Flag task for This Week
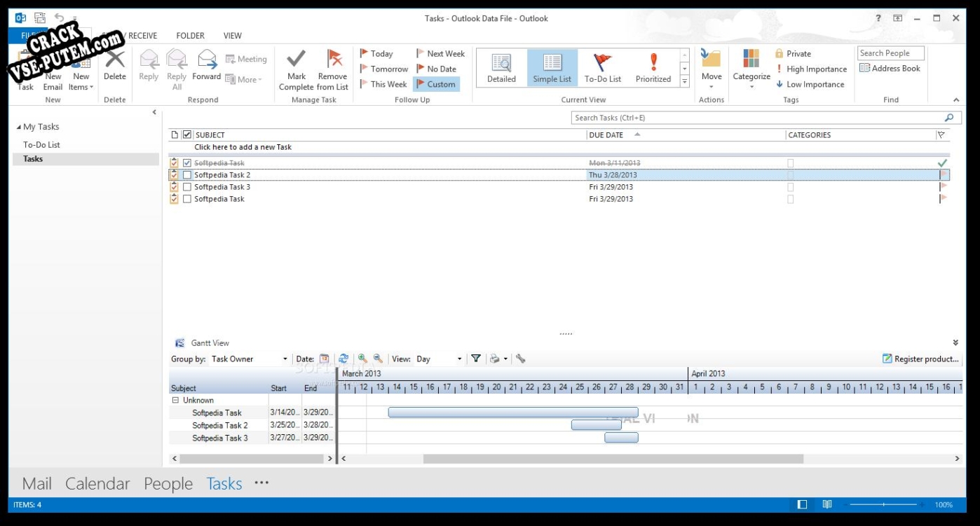Viewport: 980px width, 526px height. click(383, 84)
